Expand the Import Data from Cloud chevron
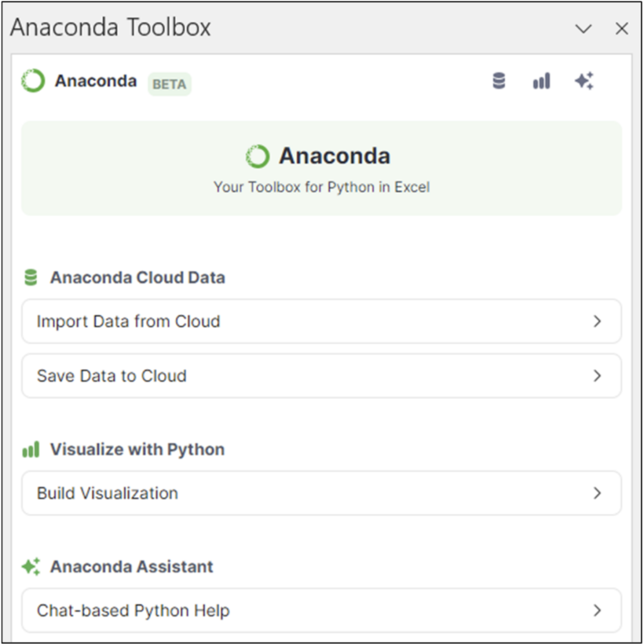The image size is (644, 644). [x=597, y=321]
